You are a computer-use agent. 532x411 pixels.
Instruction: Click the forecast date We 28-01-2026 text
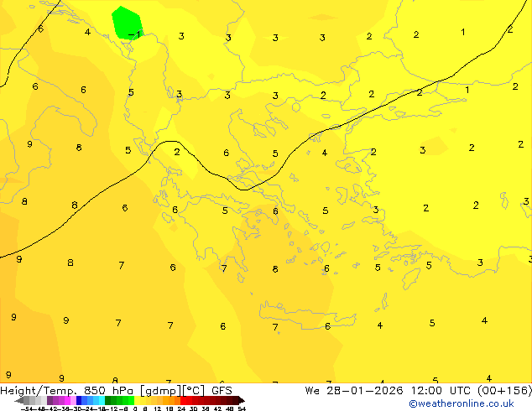tap(354, 391)
